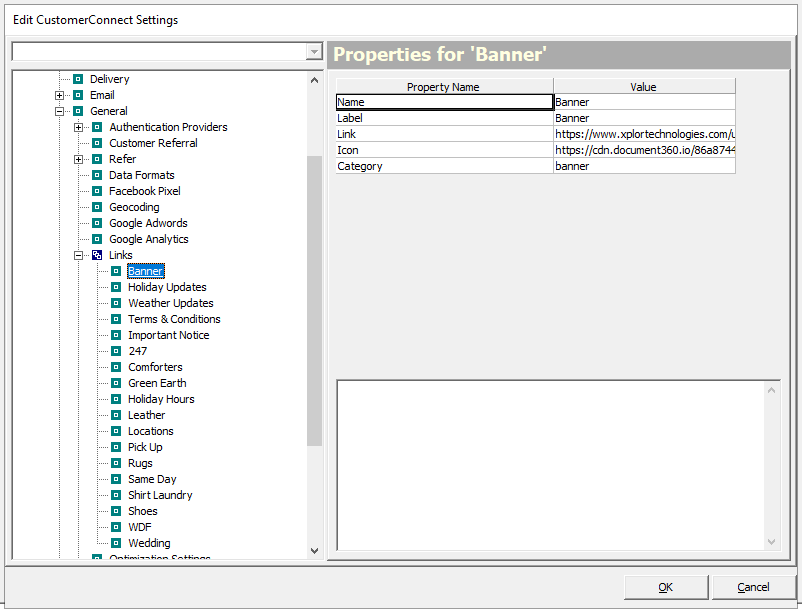Select the Category property name cell
The width and height of the screenshot is (802, 614).
[x=444, y=166]
